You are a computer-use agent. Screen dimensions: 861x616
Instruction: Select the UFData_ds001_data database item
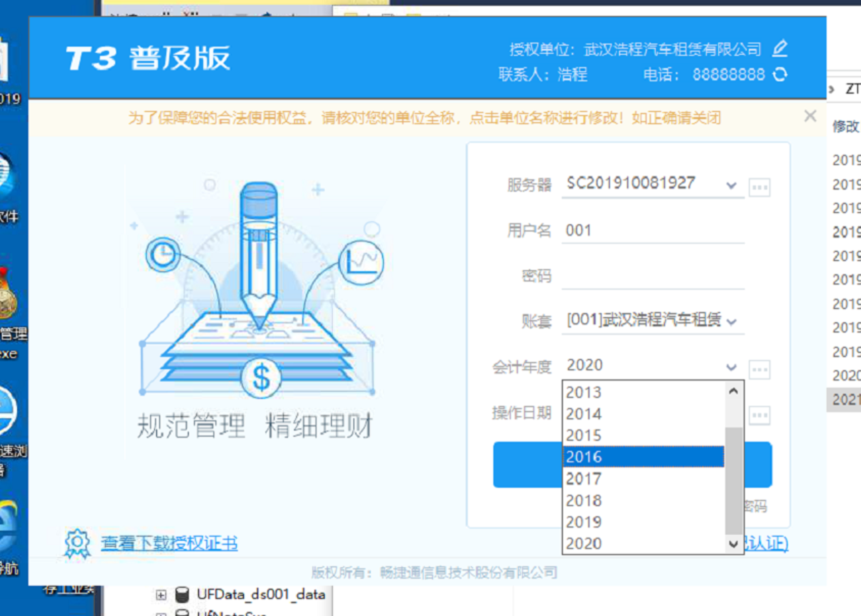(x=261, y=595)
